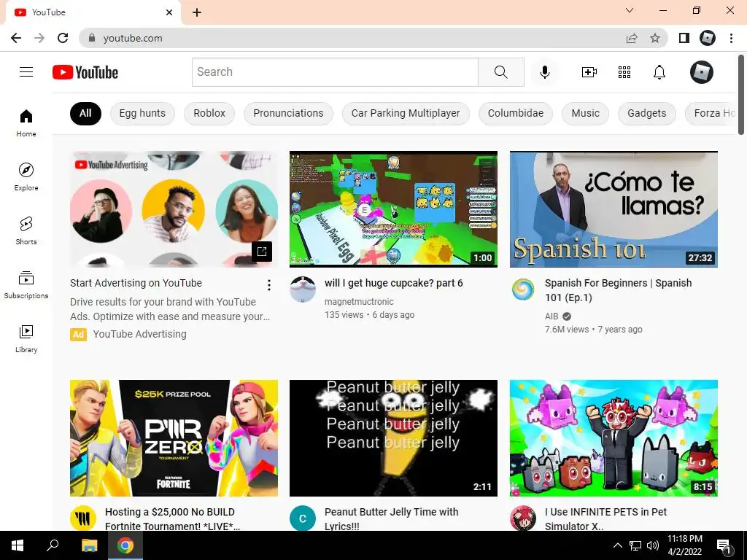Open the YouTube account avatar menu
The height and width of the screenshot is (560, 747).
pos(702,72)
